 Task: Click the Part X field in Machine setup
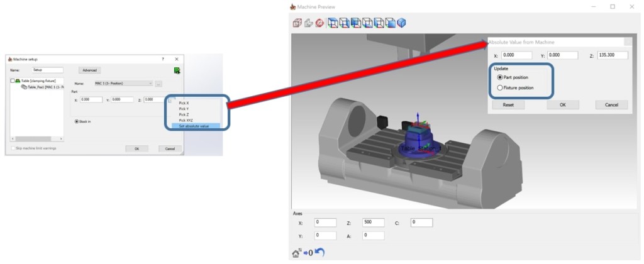pos(91,100)
